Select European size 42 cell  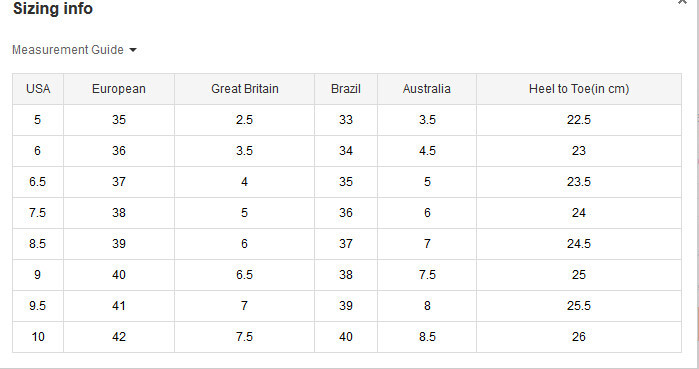(119, 337)
